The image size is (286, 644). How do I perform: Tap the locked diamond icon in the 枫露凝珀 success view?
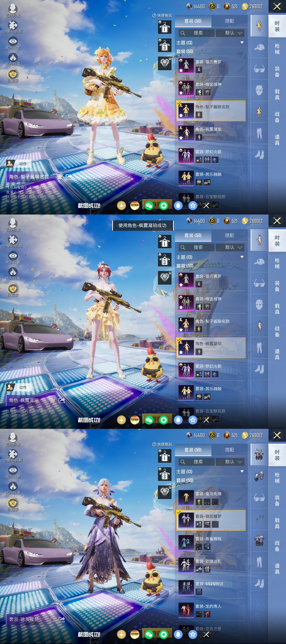point(165,278)
